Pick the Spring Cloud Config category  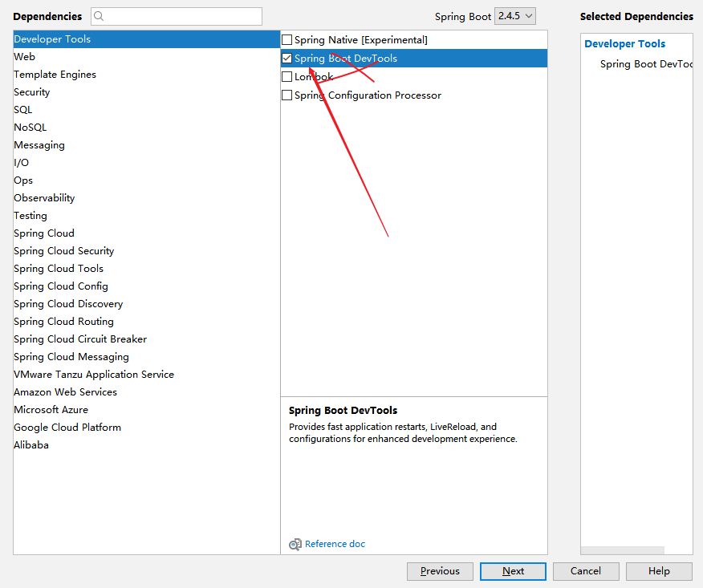147,286
